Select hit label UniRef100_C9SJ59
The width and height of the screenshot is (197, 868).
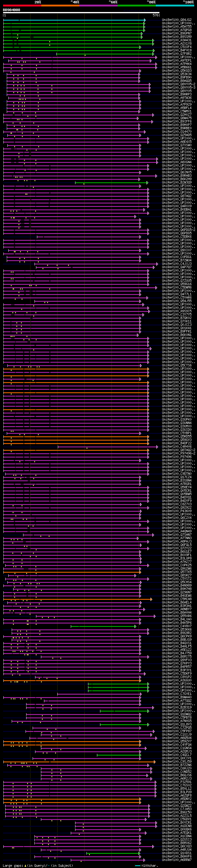[177, 761]
